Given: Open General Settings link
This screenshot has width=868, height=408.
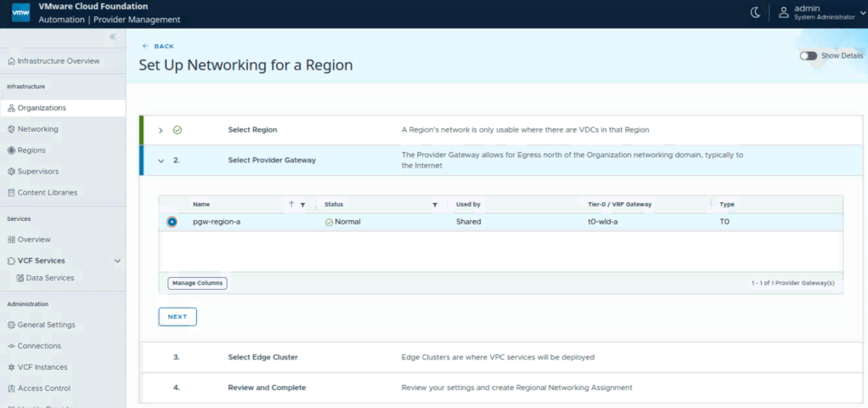Looking at the screenshot, I should 47,325.
